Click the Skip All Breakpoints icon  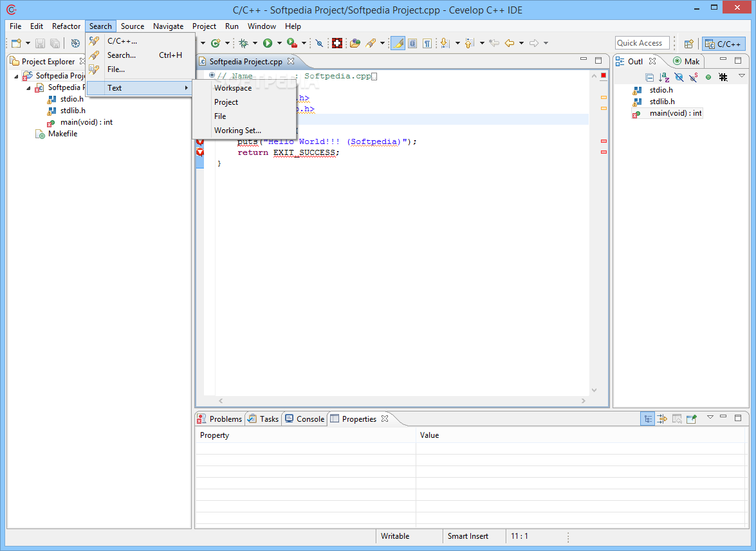click(319, 43)
